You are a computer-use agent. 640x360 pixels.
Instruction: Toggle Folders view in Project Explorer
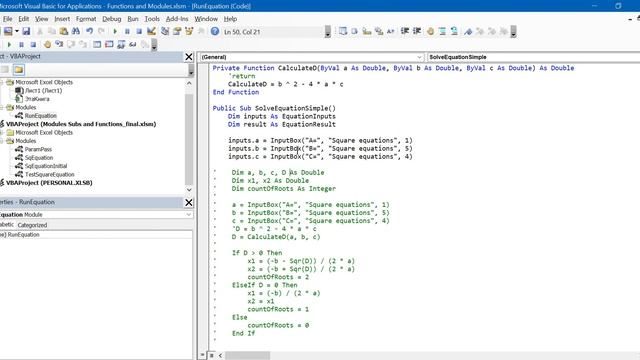point(18,70)
